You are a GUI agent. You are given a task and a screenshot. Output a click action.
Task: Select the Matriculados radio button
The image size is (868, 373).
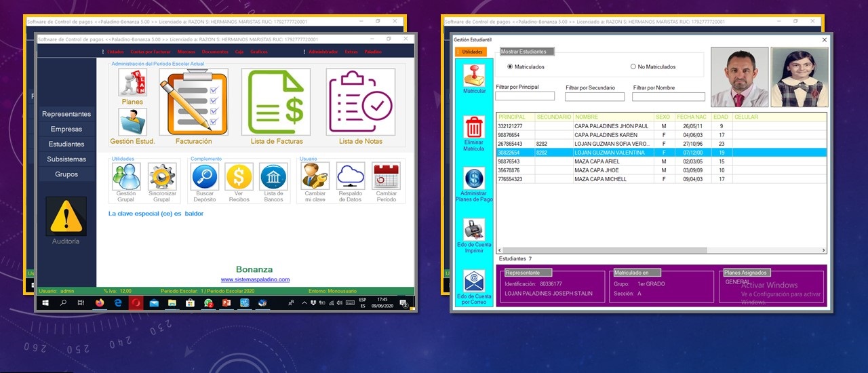point(510,67)
